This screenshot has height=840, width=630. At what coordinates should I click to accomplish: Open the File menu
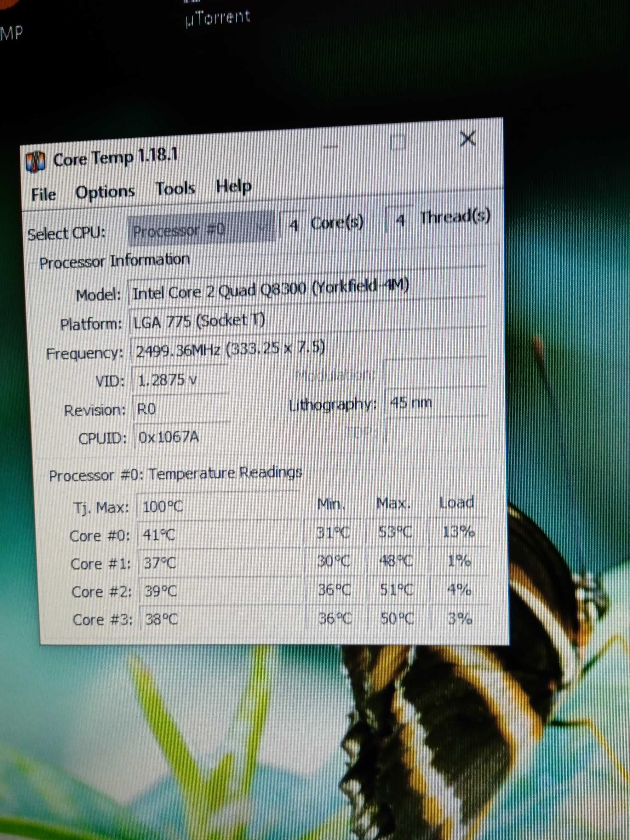[43, 195]
